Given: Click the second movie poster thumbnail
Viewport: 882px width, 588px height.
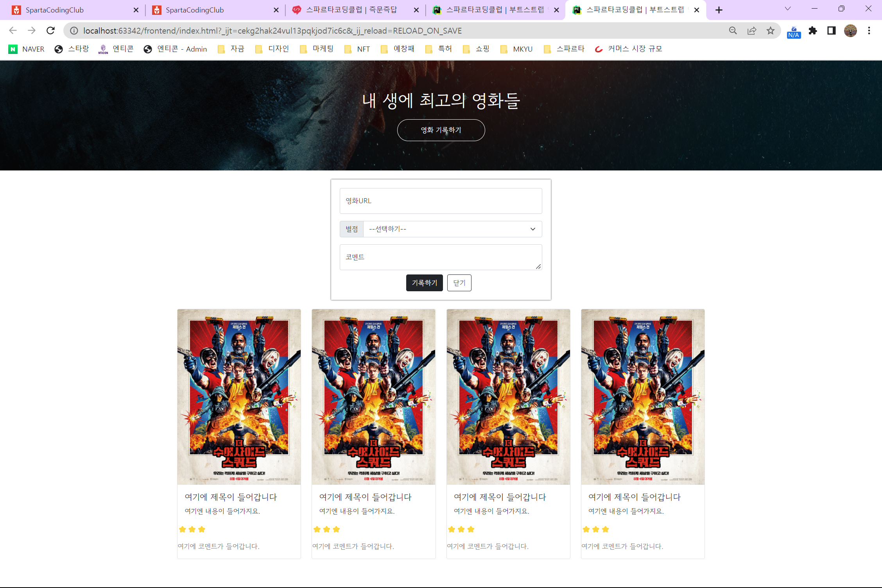Looking at the screenshot, I should coord(373,397).
